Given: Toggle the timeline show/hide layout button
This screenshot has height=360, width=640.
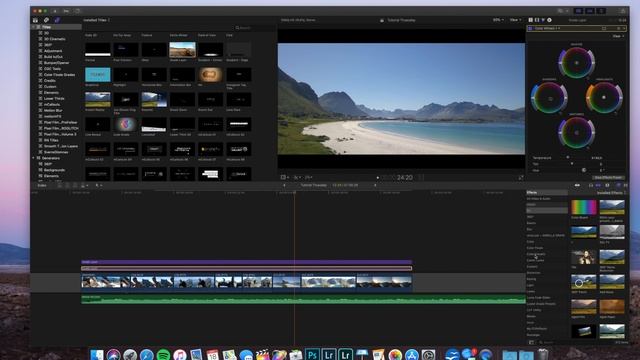Looking at the screenshot, I should tap(590, 11).
